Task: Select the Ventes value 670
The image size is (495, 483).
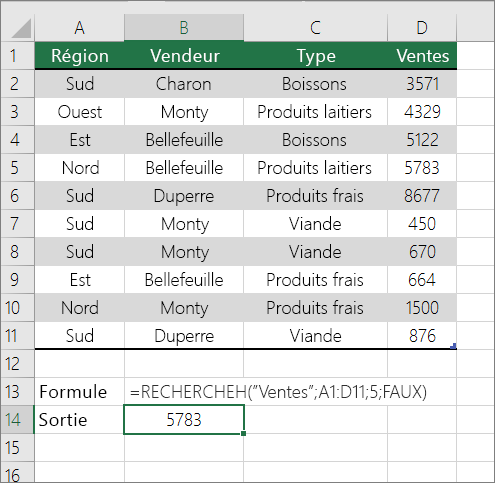Action: point(422,252)
